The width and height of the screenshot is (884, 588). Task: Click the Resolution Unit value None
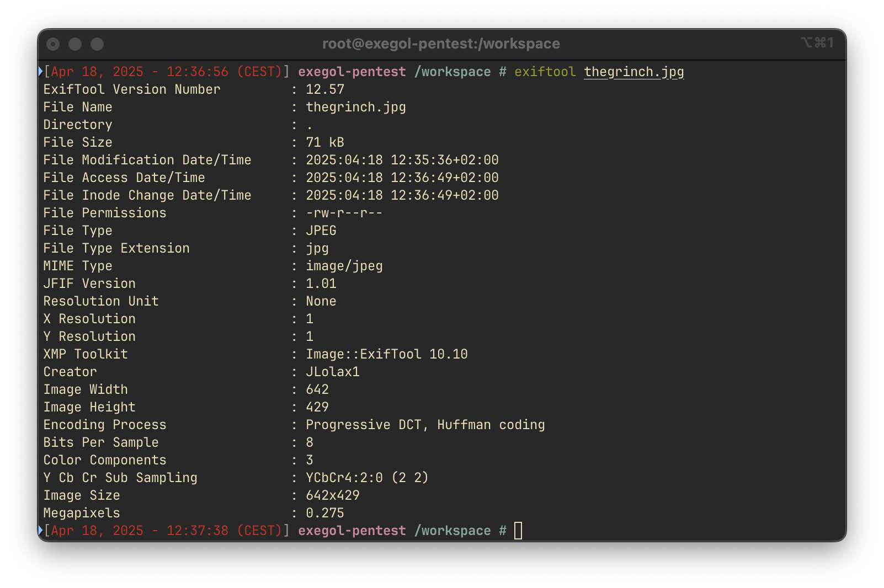(x=321, y=301)
